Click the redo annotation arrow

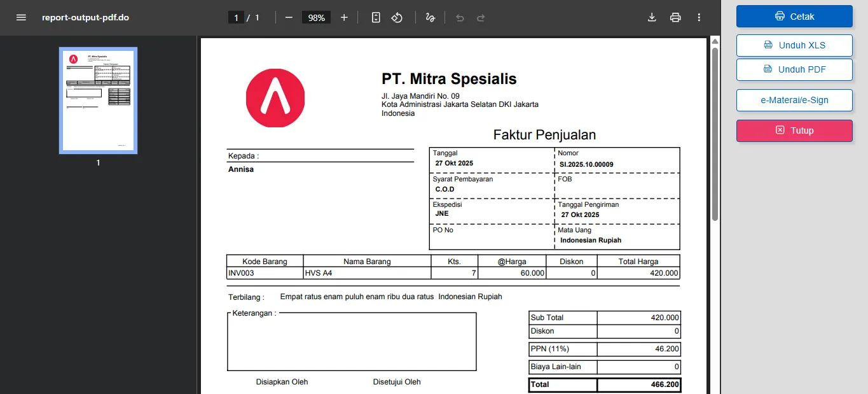click(x=481, y=17)
